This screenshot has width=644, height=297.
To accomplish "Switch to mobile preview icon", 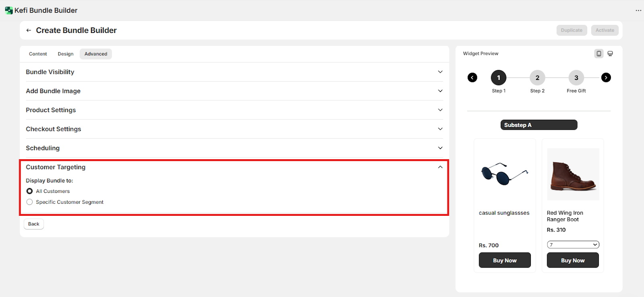I will pyautogui.click(x=599, y=53).
